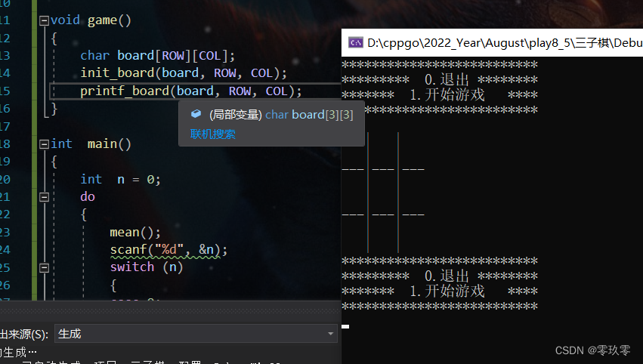Click the console window title path

pyautogui.click(x=505, y=42)
